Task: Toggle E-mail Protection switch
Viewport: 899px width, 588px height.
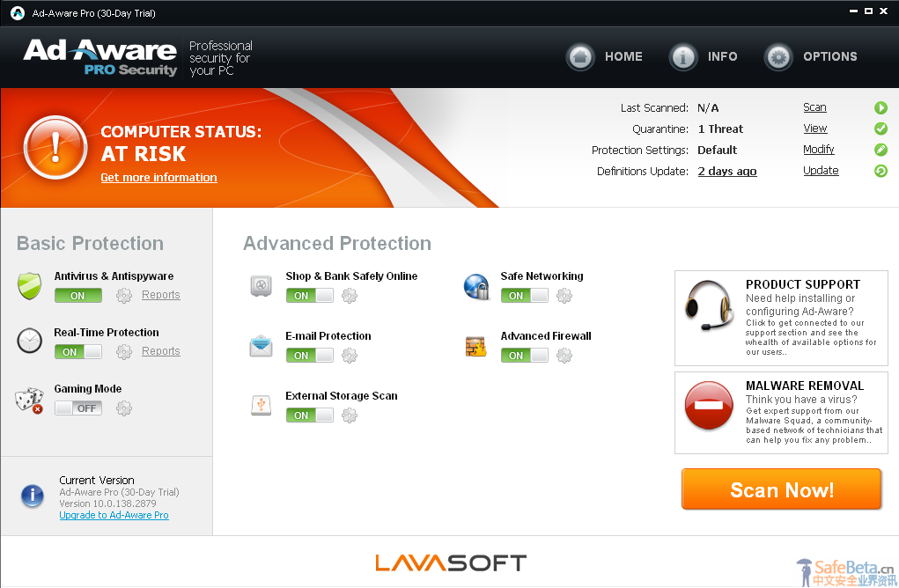Action: click(x=310, y=356)
